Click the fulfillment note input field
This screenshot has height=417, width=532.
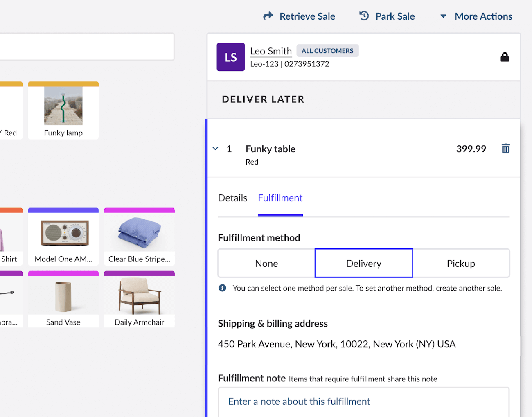[364, 402]
